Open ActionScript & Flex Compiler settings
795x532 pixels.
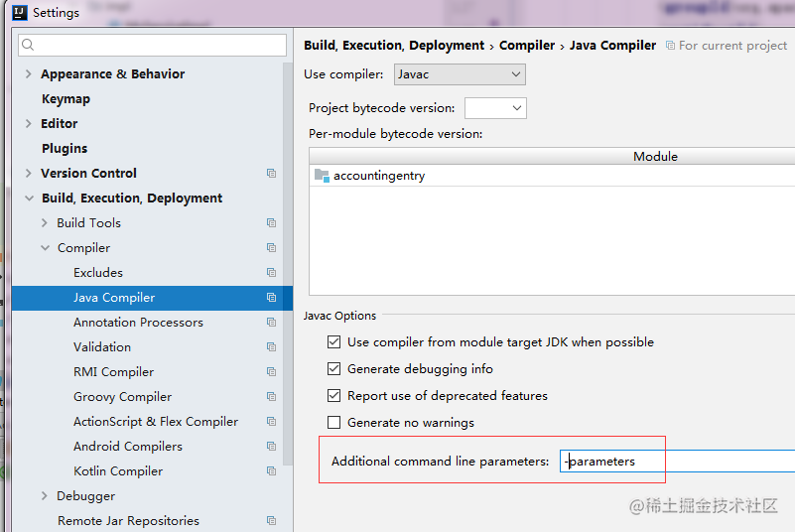point(156,422)
